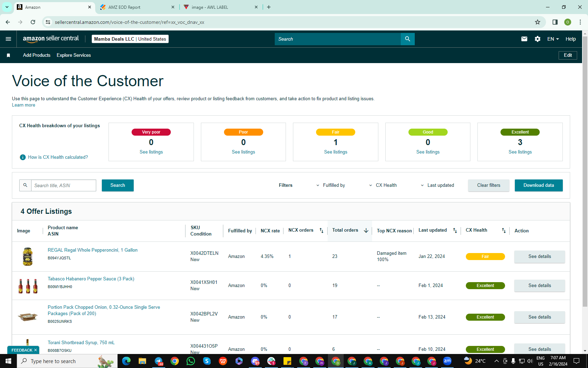Click See listings under Excellent
The image size is (588, 368).
520,152
